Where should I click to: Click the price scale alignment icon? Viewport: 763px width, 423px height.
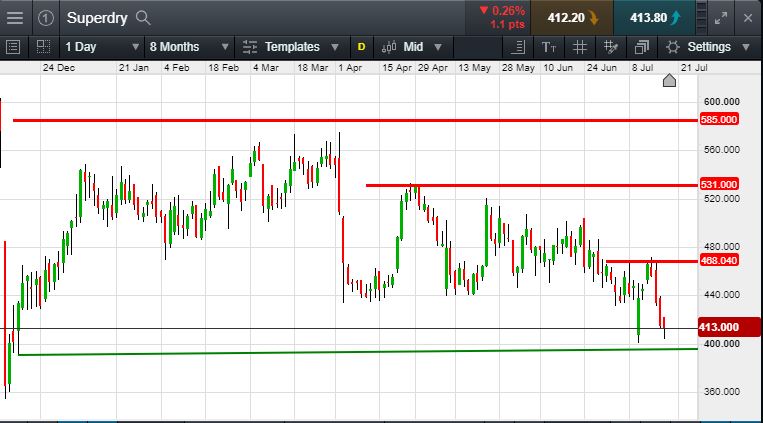point(518,47)
